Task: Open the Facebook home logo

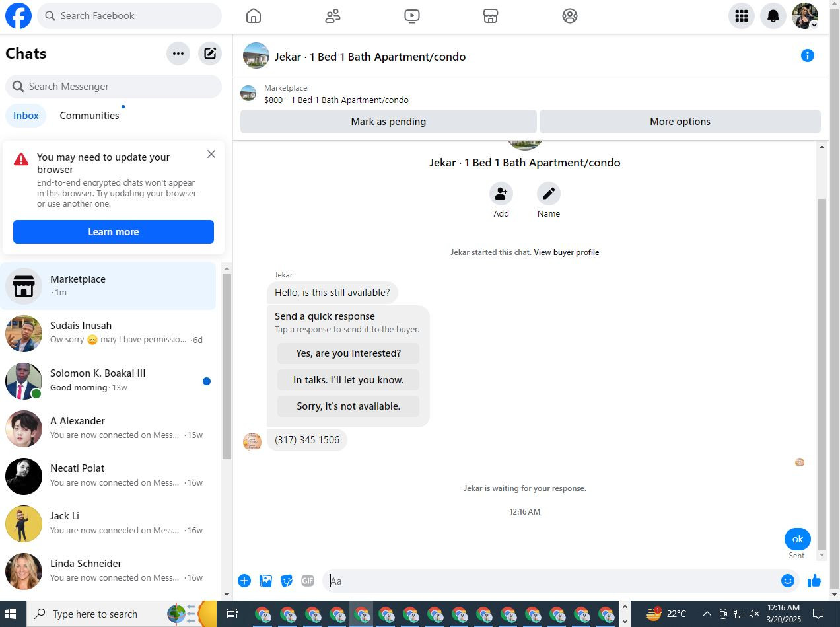Action: [18, 16]
